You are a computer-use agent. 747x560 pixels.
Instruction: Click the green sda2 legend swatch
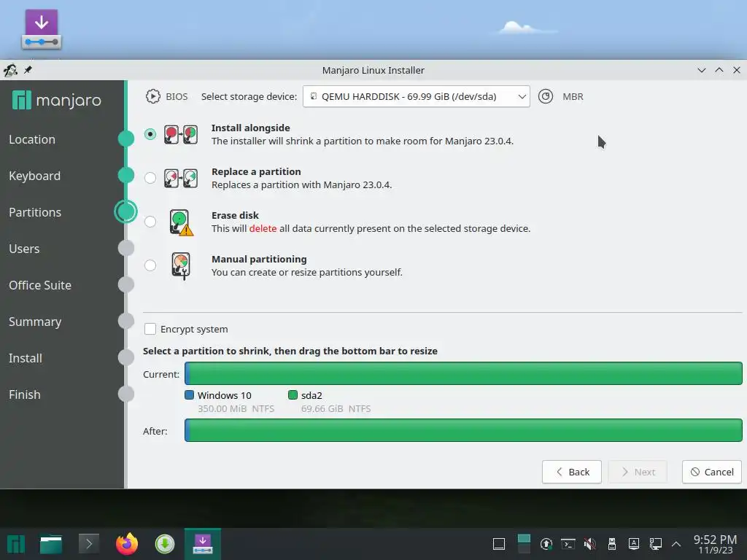293,394
